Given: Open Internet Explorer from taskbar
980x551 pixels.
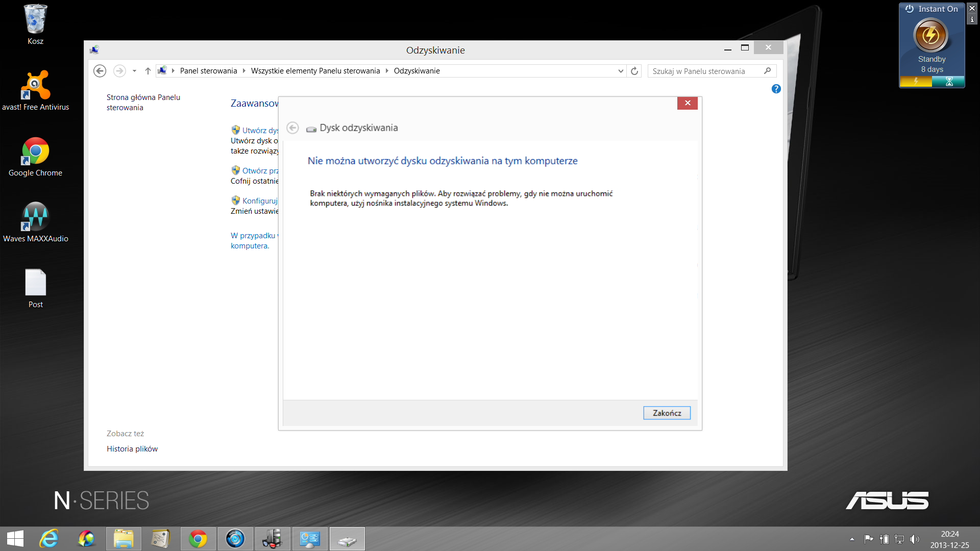Looking at the screenshot, I should 49,539.
